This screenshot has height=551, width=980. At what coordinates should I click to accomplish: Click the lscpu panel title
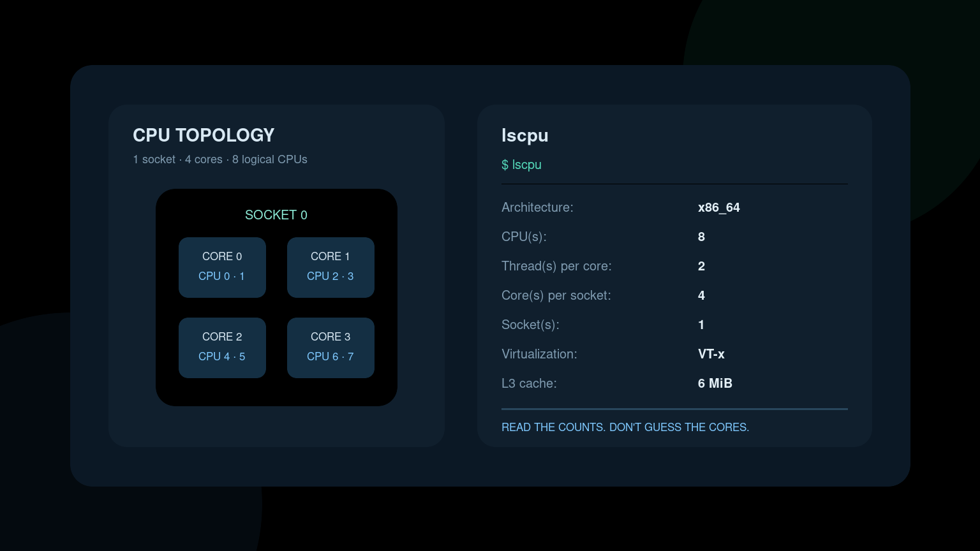pos(525,135)
